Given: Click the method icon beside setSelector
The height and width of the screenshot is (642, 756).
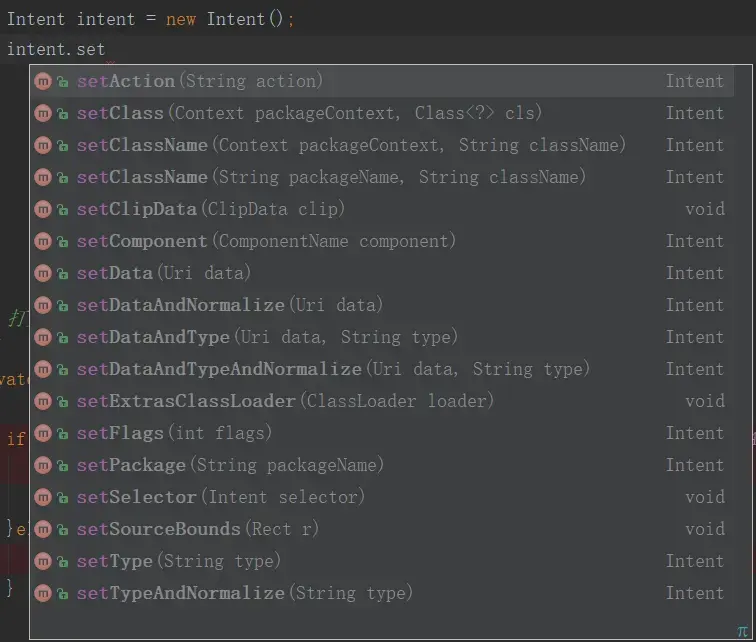Looking at the screenshot, I should coord(42,498).
